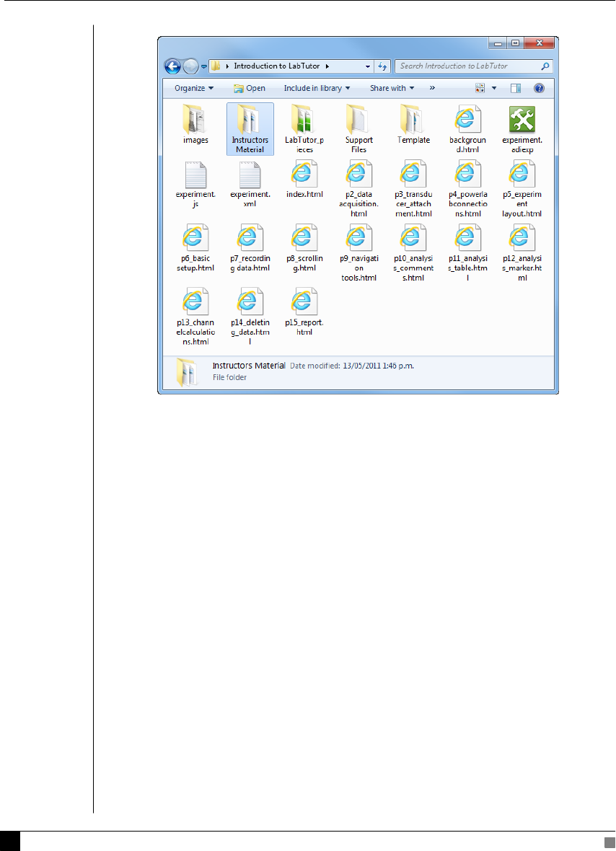Click Change your view icon

(x=480, y=88)
